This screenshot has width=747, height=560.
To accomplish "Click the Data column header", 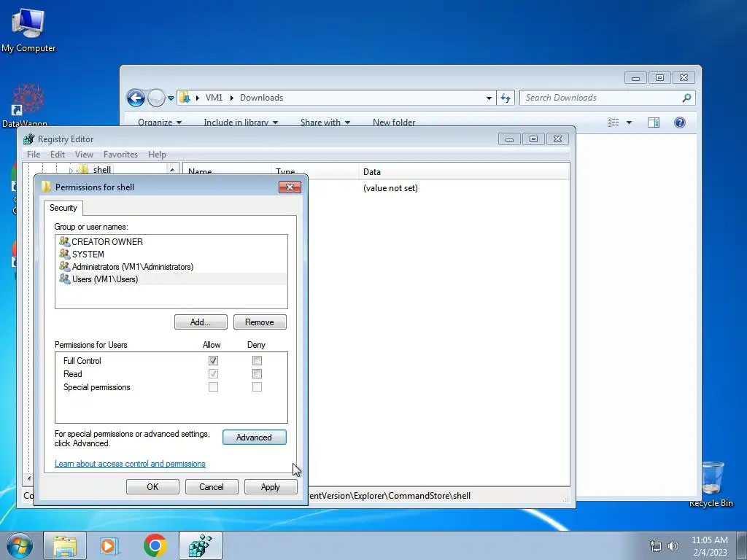I will pos(463,172).
